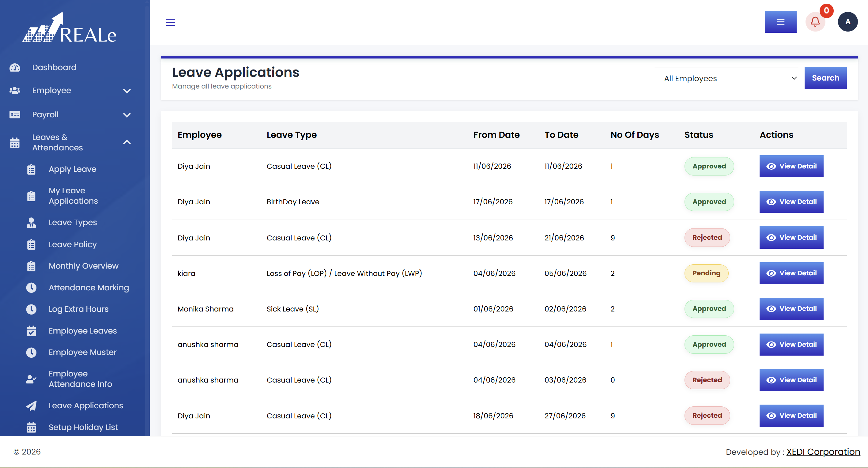The height and width of the screenshot is (468, 868).
Task: Click the Search button
Action: [x=825, y=78]
